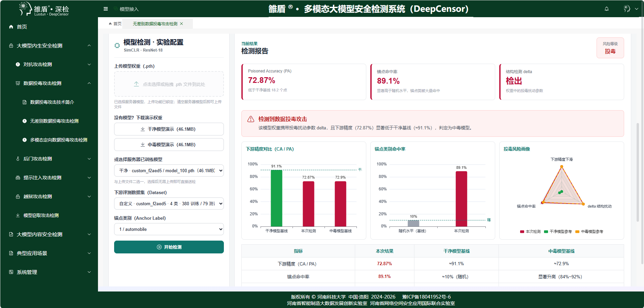The width and height of the screenshot is (644, 308).
Task: Close the 无差别数据投毒攻击检测 tab
Action: click(181, 24)
